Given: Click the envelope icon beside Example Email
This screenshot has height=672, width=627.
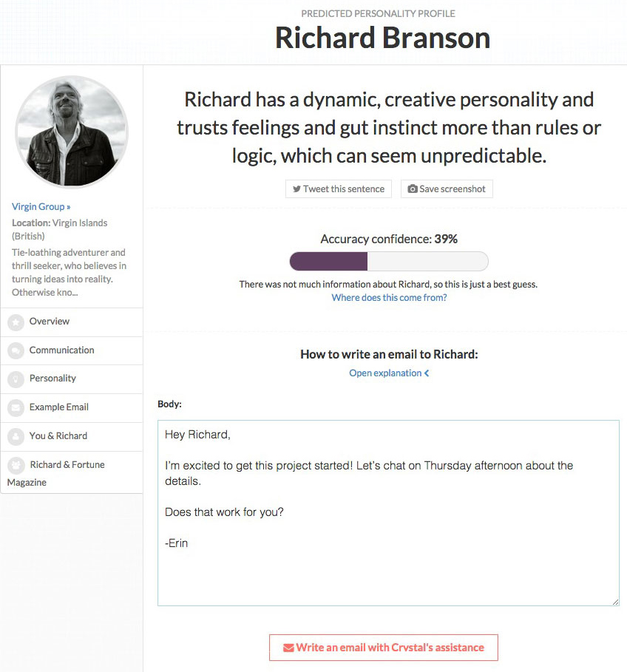Looking at the screenshot, I should point(16,407).
